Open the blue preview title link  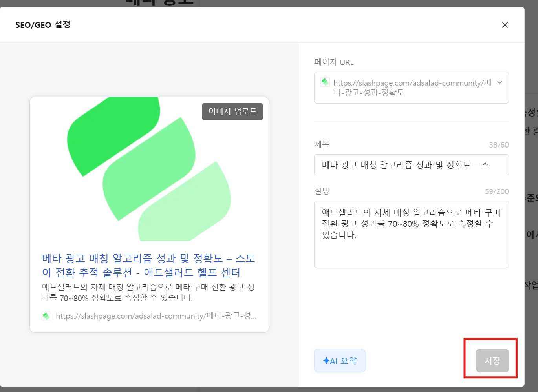(x=149, y=265)
